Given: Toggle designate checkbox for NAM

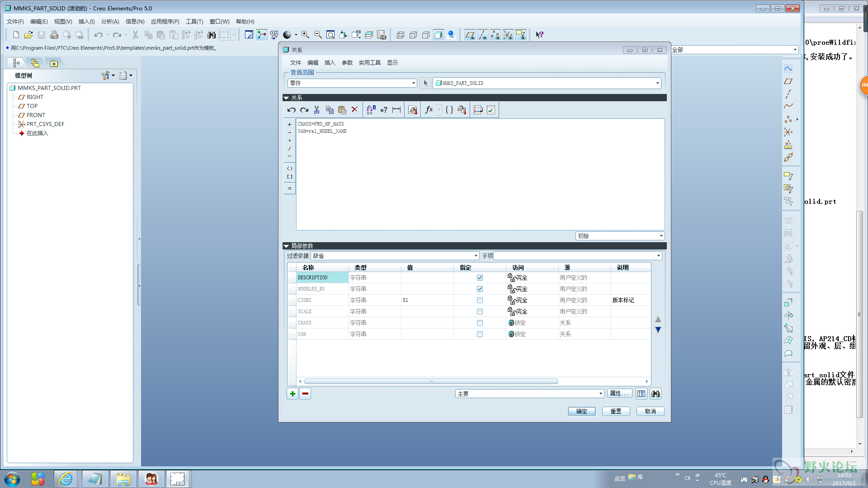Looking at the screenshot, I should click(480, 334).
